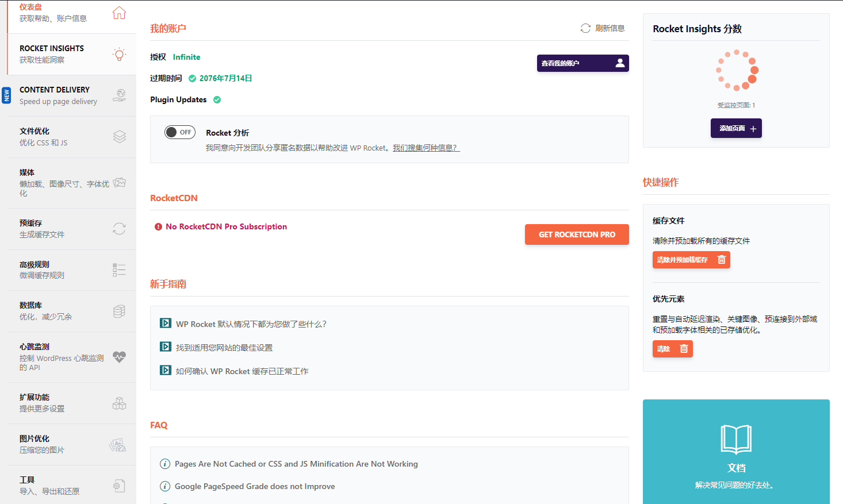The image size is (843, 504).
Task: Click the refresh icon next to 刷新信息
Action: pos(585,28)
